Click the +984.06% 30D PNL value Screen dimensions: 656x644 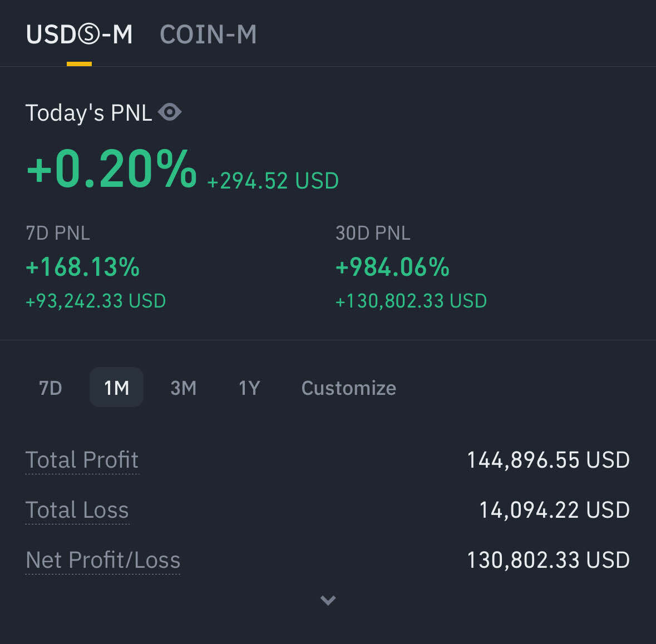392,267
